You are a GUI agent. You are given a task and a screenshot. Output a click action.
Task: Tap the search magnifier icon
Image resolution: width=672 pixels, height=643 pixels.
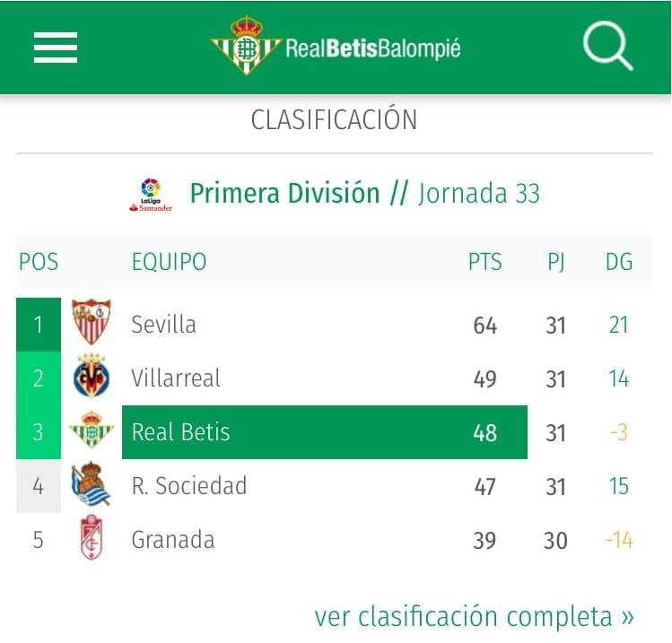[607, 47]
